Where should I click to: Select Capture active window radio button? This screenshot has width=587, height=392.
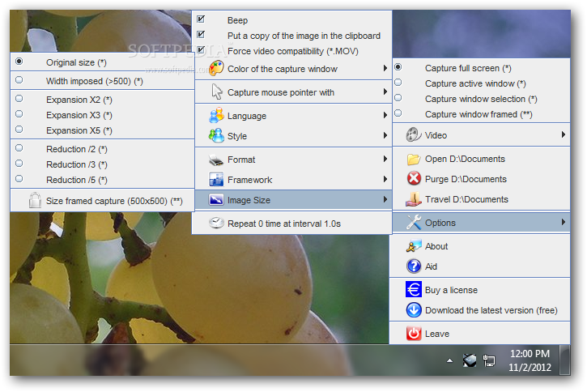[398, 83]
